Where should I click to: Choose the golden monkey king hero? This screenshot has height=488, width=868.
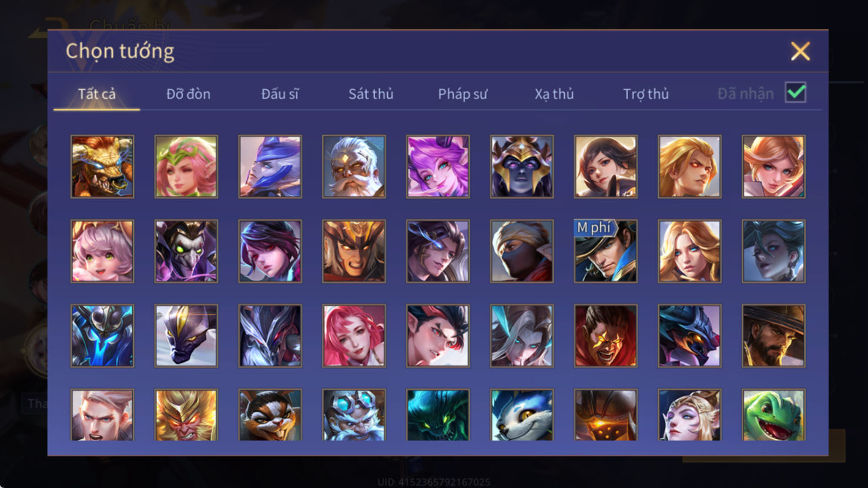[186, 415]
